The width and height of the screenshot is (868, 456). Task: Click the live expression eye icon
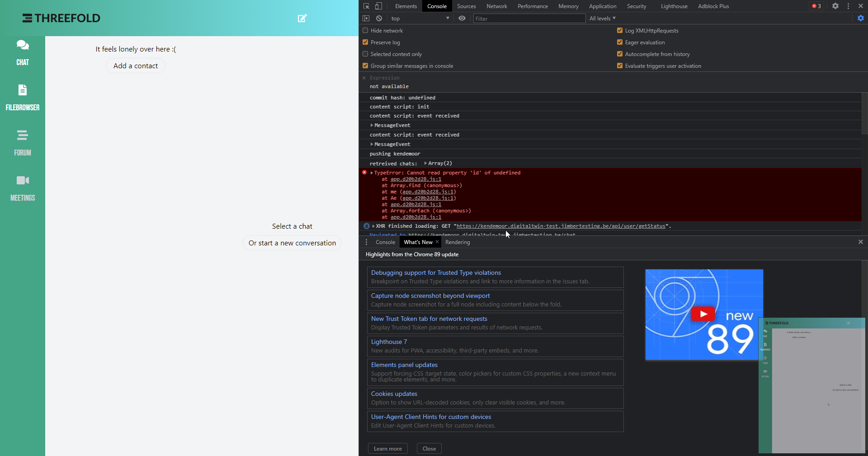(462, 19)
